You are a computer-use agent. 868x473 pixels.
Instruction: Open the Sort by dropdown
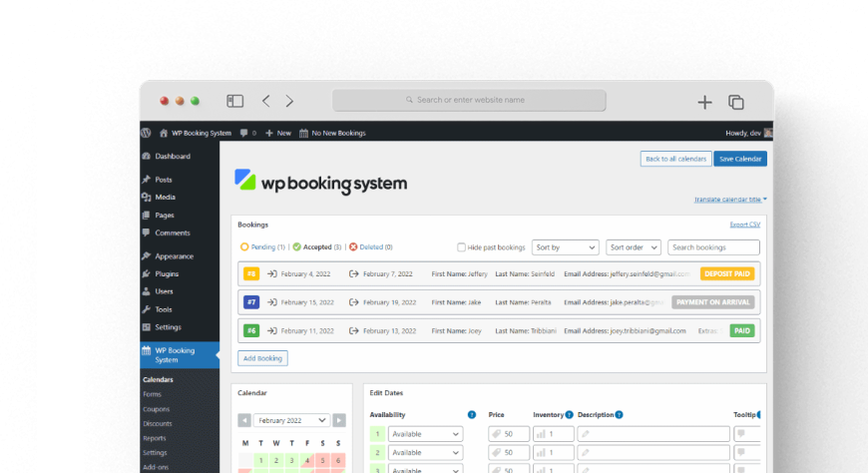click(x=565, y=247)
